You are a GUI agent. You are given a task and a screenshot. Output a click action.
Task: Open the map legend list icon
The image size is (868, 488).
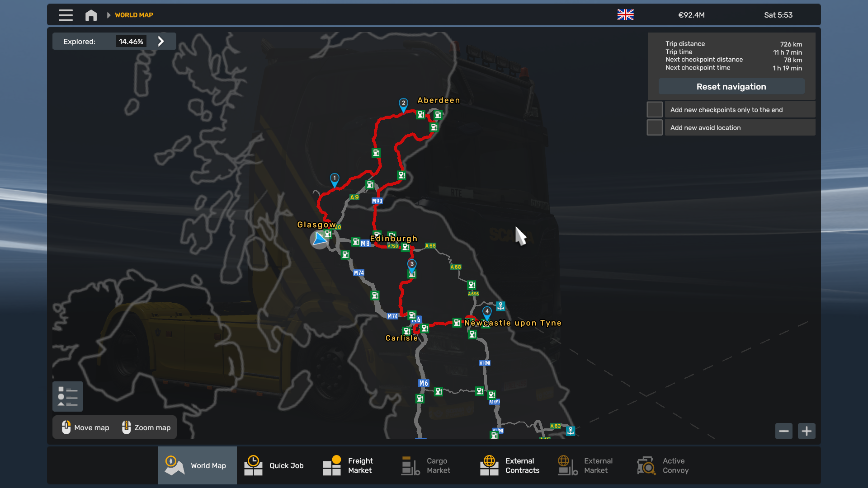(68, 396)
